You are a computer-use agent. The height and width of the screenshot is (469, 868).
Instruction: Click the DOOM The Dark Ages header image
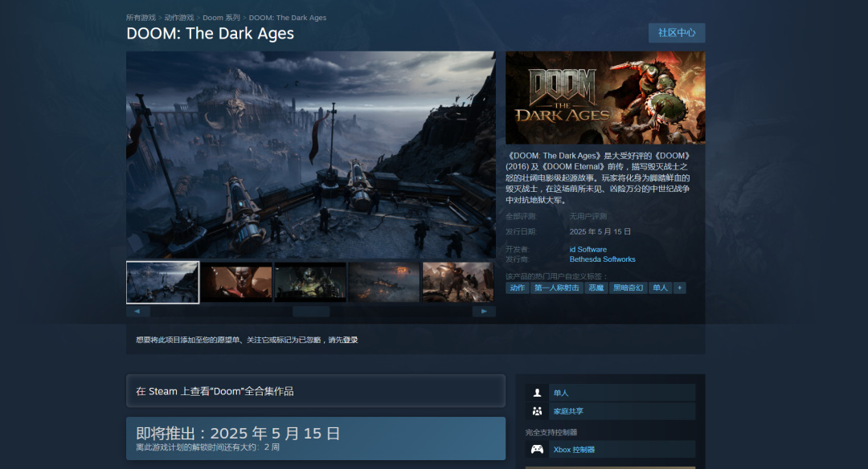click(605, 98)
